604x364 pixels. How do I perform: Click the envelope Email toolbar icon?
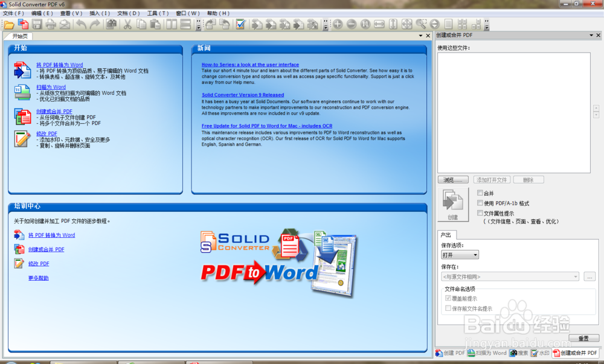65,24
